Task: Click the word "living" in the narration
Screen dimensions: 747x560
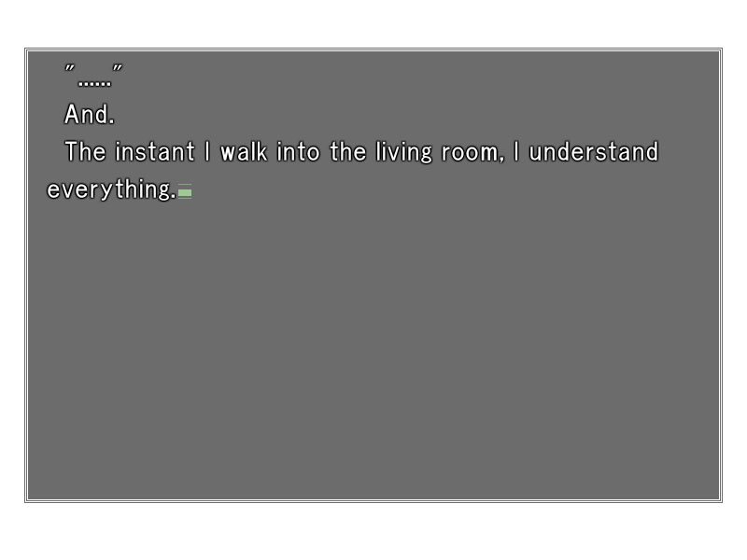Action: (x=403, y=152)
